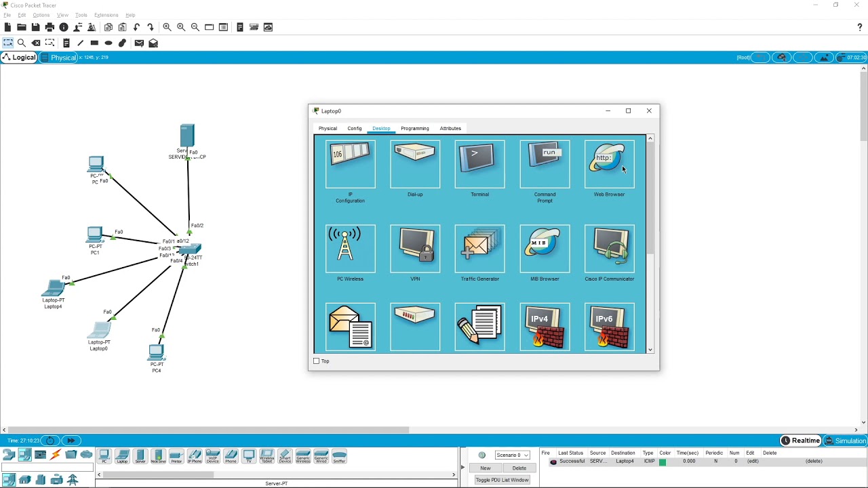Click the PC4 device in workspace
This screenshot has height=488, width=868.
(157, 352)
